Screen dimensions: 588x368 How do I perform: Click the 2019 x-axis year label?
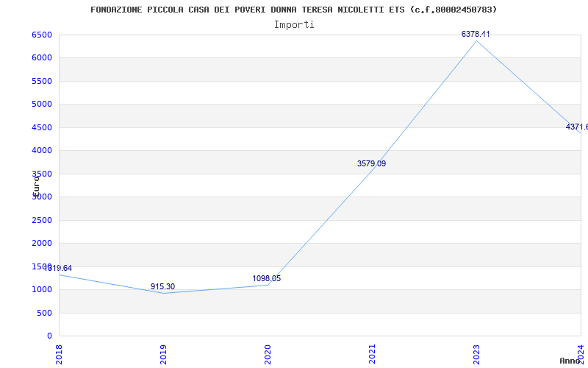tap(163, 354)
